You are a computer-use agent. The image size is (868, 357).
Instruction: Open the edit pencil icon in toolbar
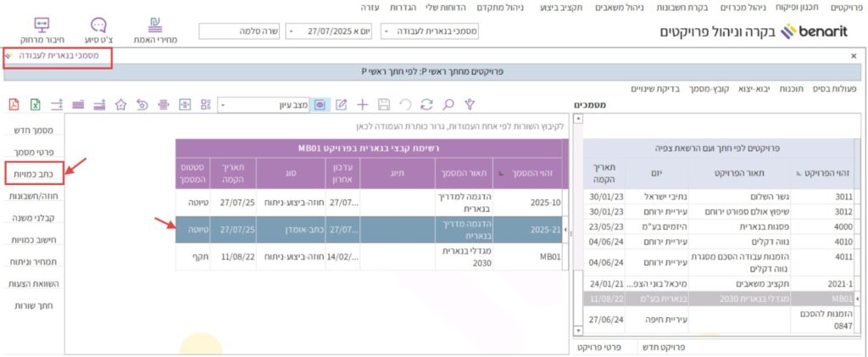click(342, 104)
